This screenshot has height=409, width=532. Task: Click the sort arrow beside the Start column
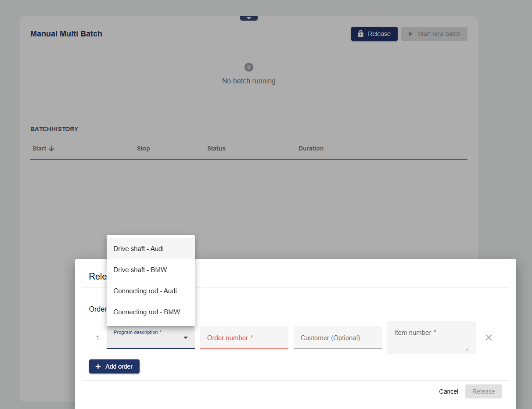tap(51, 148)
